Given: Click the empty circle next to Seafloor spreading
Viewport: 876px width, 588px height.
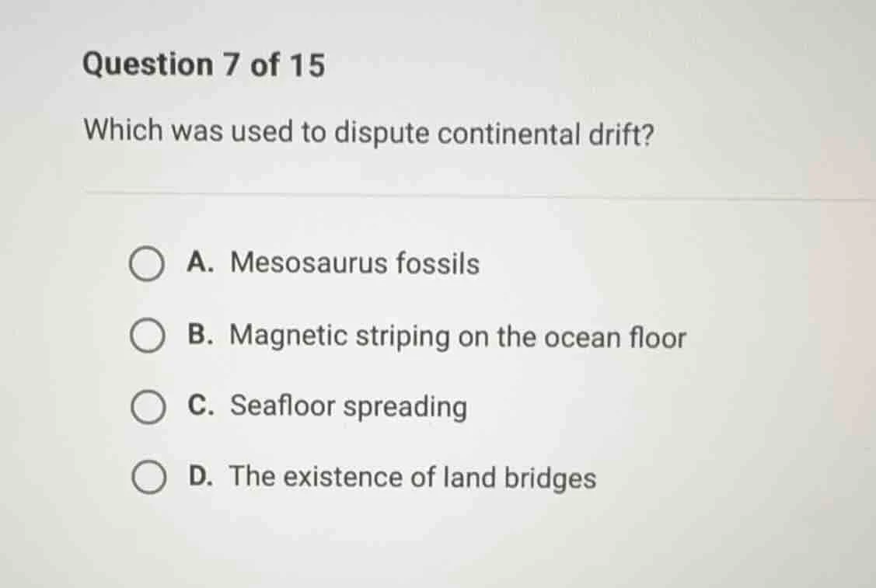Looking at the screenshot, I should click(149, 406).
